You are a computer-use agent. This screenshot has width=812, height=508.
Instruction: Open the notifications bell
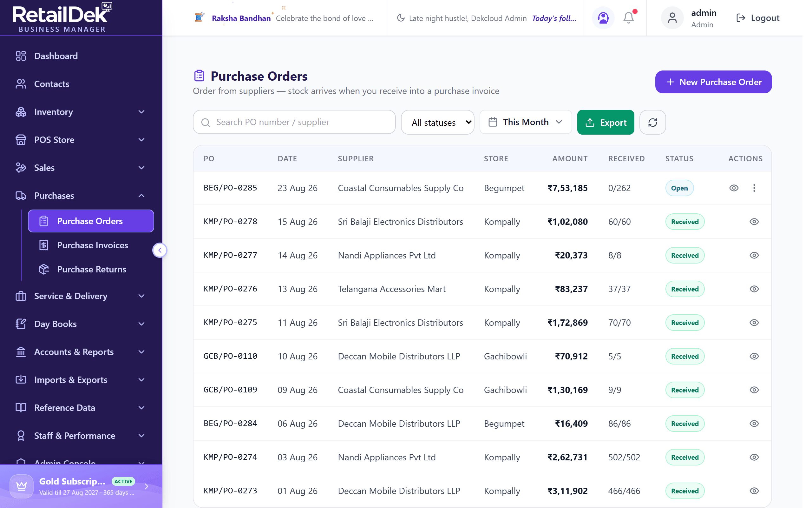tap(628, 18)
